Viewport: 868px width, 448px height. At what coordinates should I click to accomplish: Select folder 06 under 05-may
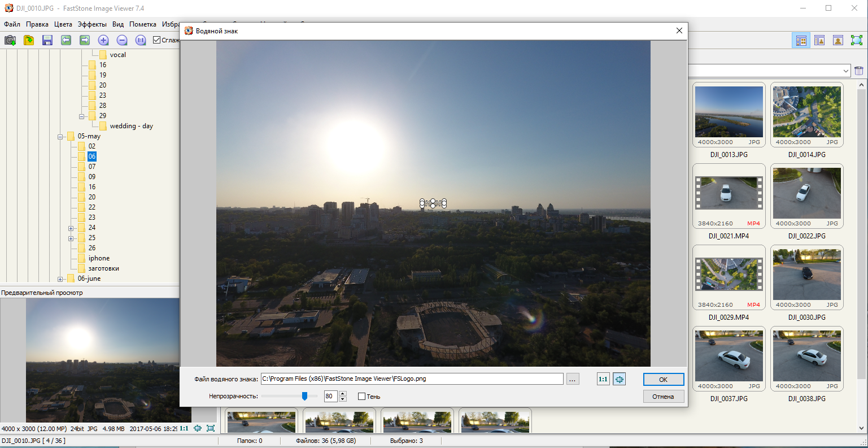click(x=92, y=156)
